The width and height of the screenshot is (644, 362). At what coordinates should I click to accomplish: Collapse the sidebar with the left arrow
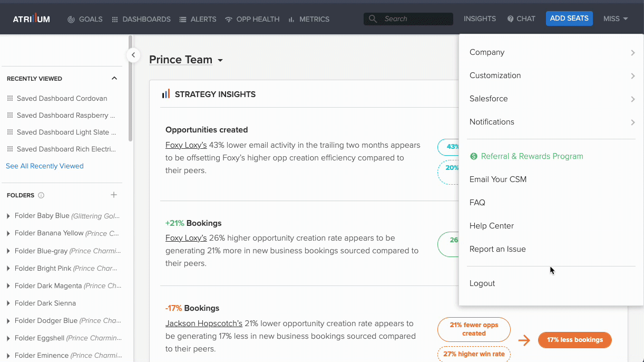point(133,55)
